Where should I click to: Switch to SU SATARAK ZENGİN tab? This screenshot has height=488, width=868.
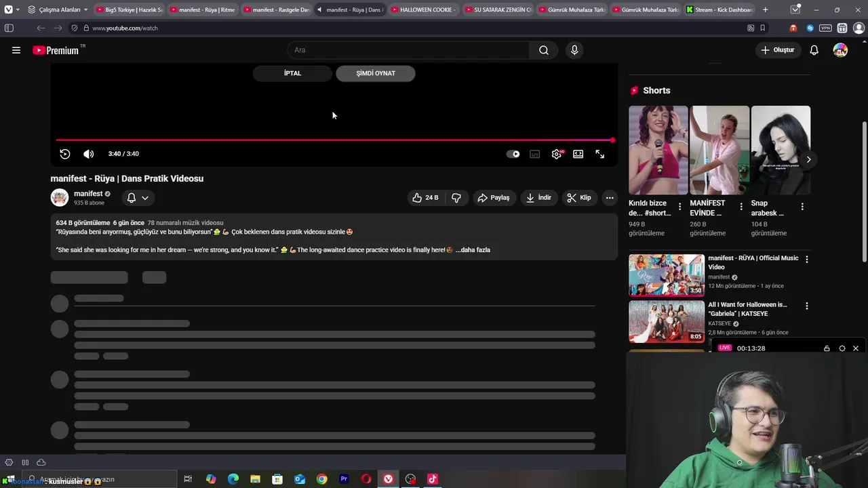(497, 9)
